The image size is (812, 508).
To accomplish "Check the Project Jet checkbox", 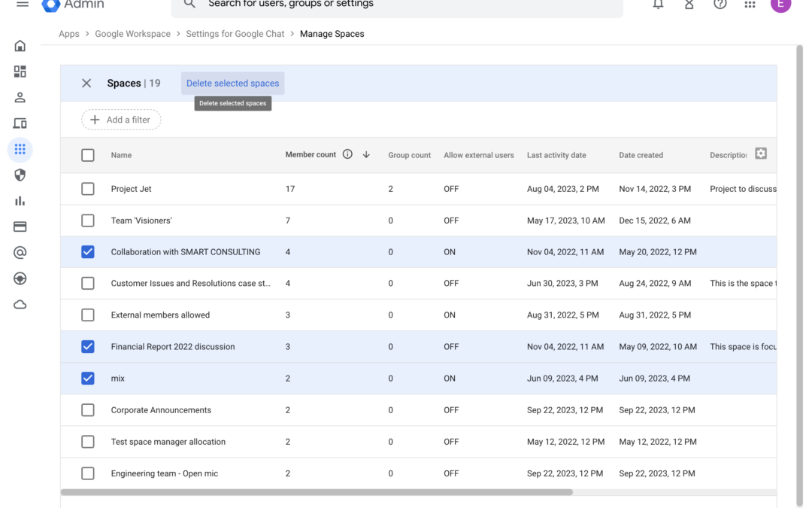I will (x=87, y=189).
